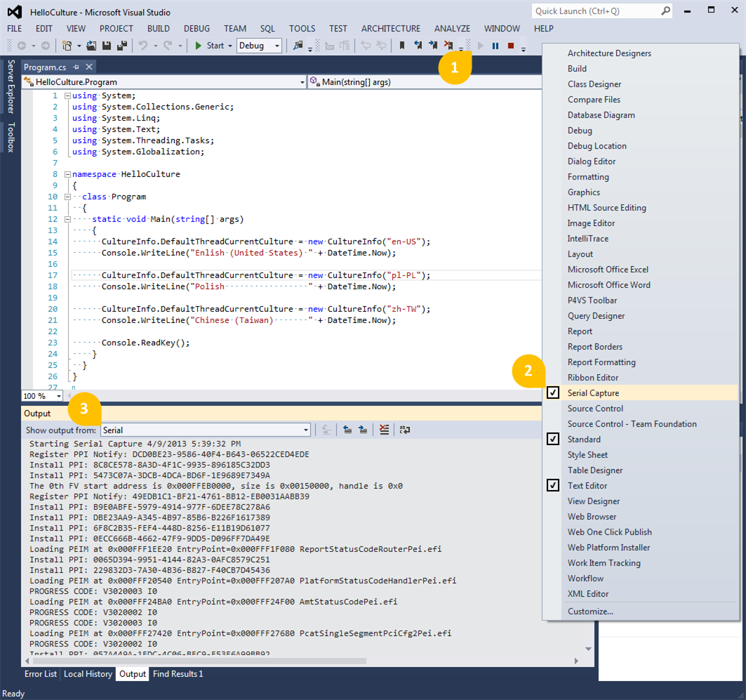Click the Save All toolbar icon

tap(121, 46)
